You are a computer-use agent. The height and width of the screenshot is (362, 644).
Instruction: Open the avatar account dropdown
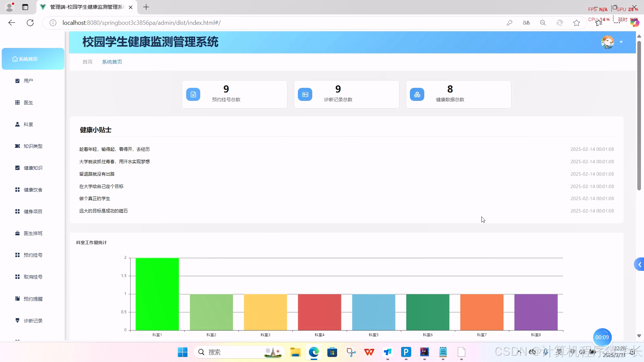(x=608, y=42)
